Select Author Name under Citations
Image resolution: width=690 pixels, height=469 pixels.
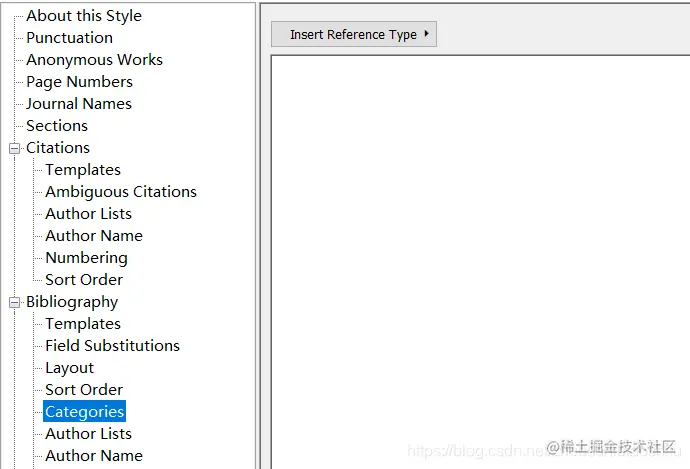94,236
